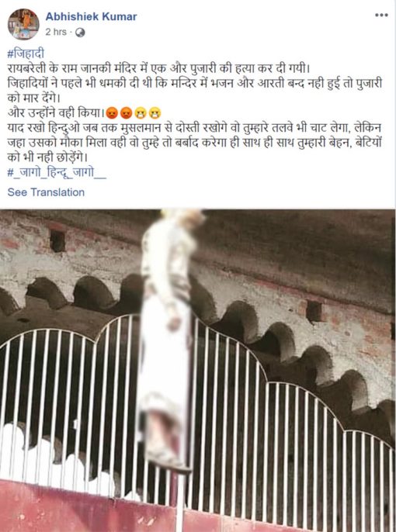Viewport: 396px width, 532px height.
Task: Click the text line starting with 'जहा उसको'
Action: tap(195, 143)
